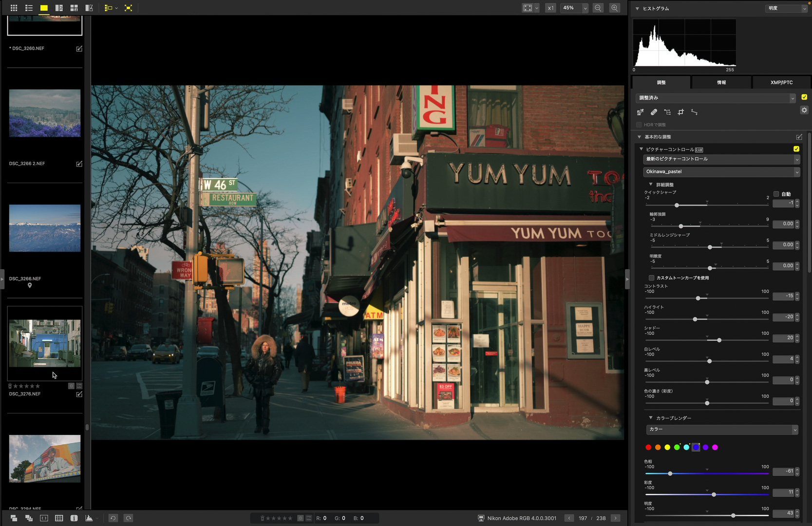812x526 pixels.
Task: Switch to thumbnail grid view
Action: pyautogui.click(x=14, y=8)
